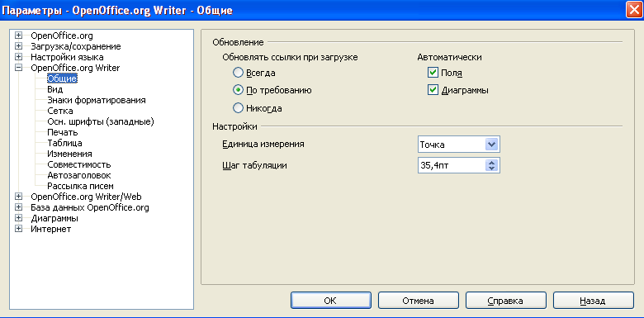Close the Параметры dialog window

(x=634, y=10)
